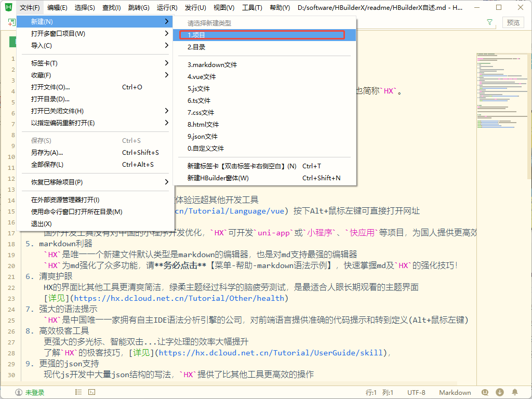Open the 工具(T) menu
The image size is (532, 399).
tap(252, 7)
